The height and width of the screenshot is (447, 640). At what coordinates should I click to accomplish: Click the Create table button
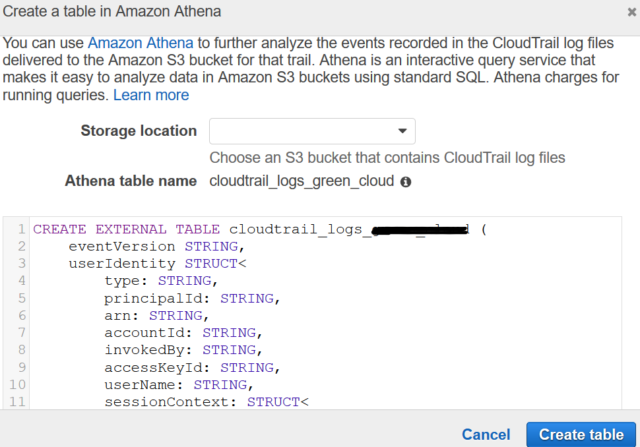pos(580,434)
